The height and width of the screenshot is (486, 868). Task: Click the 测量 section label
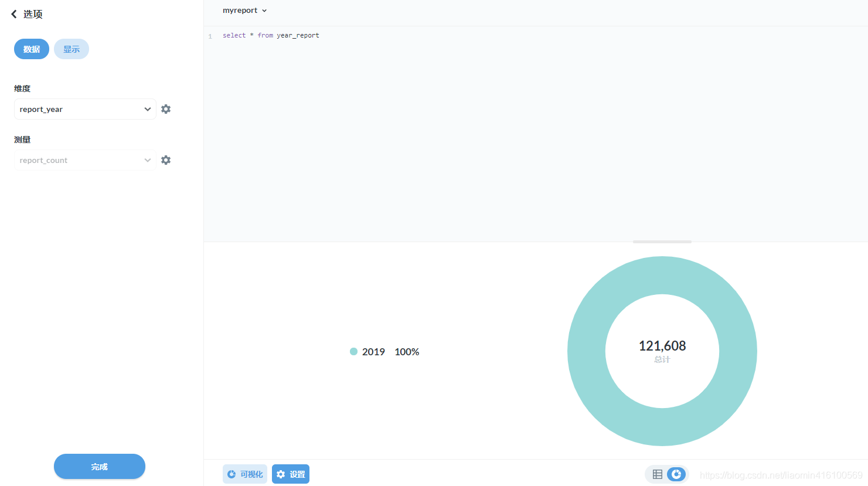(22, 140)
